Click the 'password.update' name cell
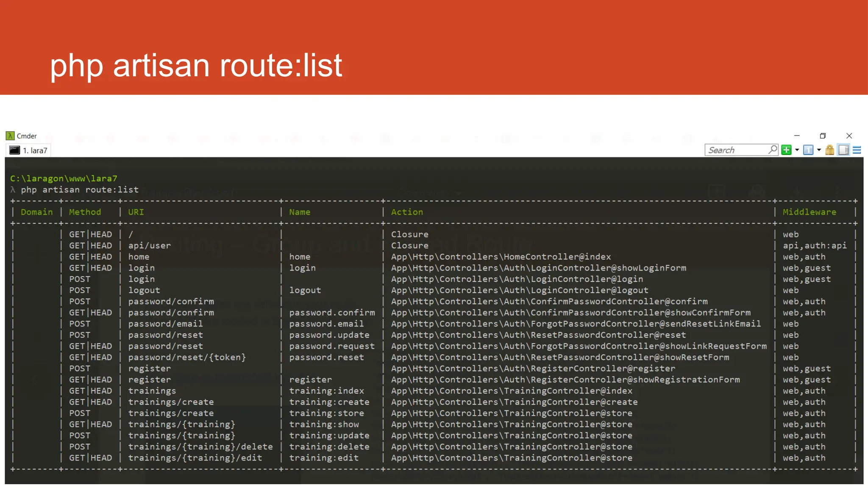868x488 pixels. coord(329,335)
